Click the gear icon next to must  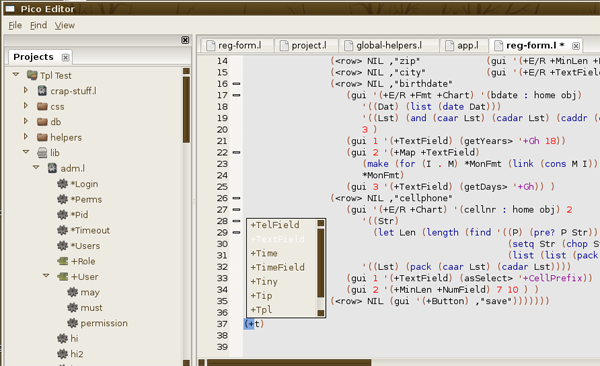[x=72, y=307]
